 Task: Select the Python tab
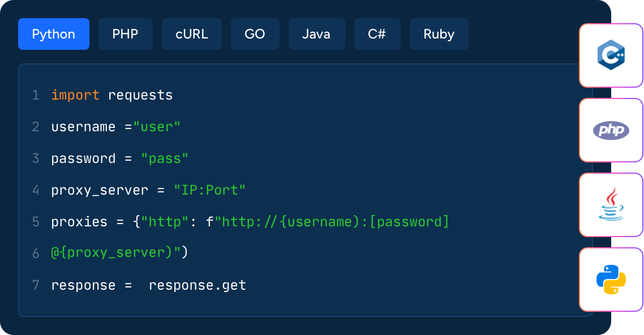coord(54,34)
